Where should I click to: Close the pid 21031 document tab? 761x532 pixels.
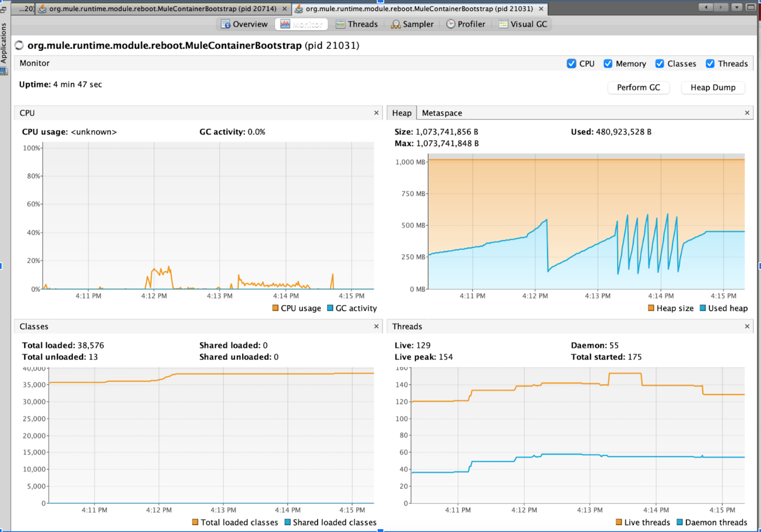pyautogui.click(x=541, y=9)
